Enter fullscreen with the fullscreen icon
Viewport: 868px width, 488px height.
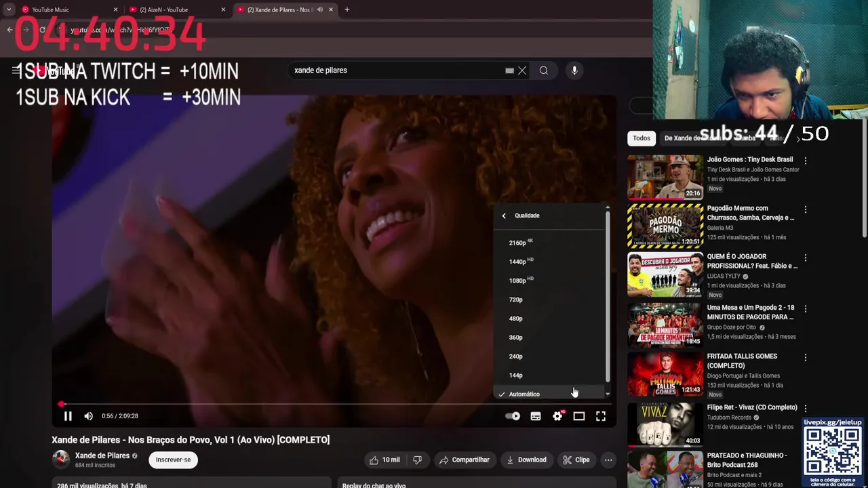(x=601, y=416)
